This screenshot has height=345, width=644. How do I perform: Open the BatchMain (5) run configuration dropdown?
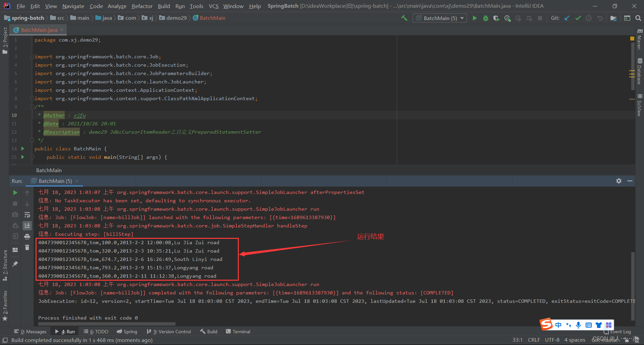pos(440,18)
